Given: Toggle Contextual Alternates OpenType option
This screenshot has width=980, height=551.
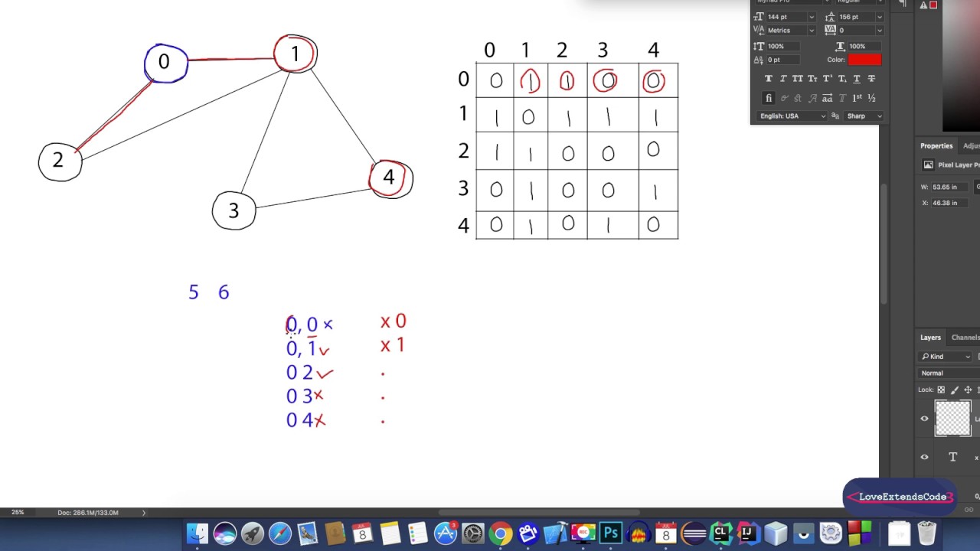Looking at the screenshot, I should (783, 98).
